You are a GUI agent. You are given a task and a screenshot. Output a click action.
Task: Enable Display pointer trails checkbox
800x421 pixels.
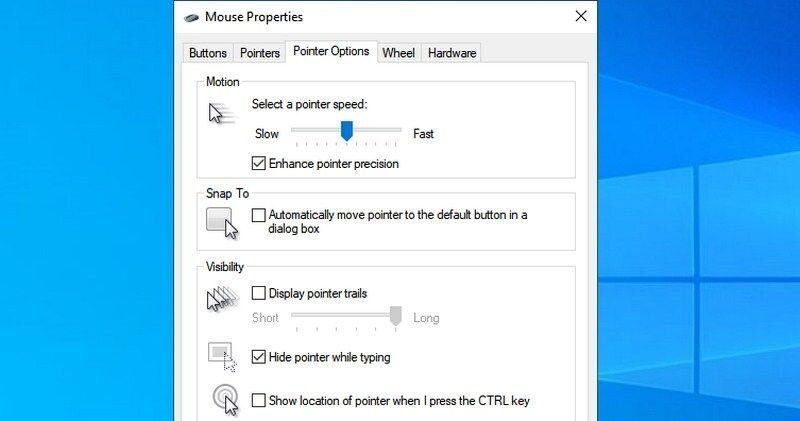259,293
